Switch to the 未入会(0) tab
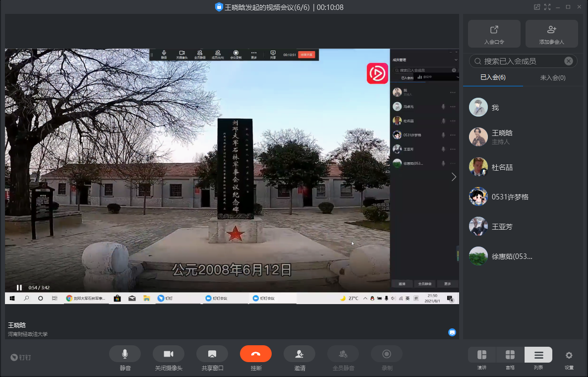 point(552,77)
